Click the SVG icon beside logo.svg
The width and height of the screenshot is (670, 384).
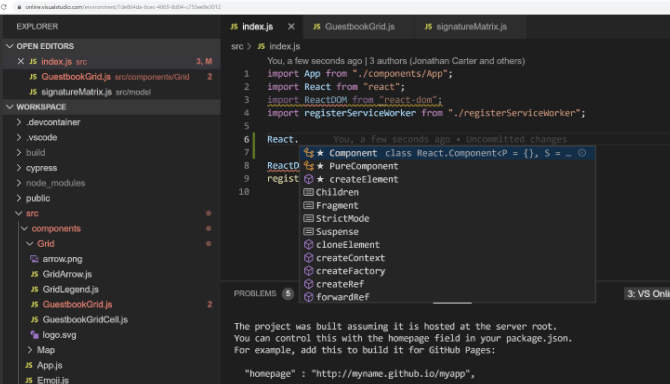tap(34, 335)
